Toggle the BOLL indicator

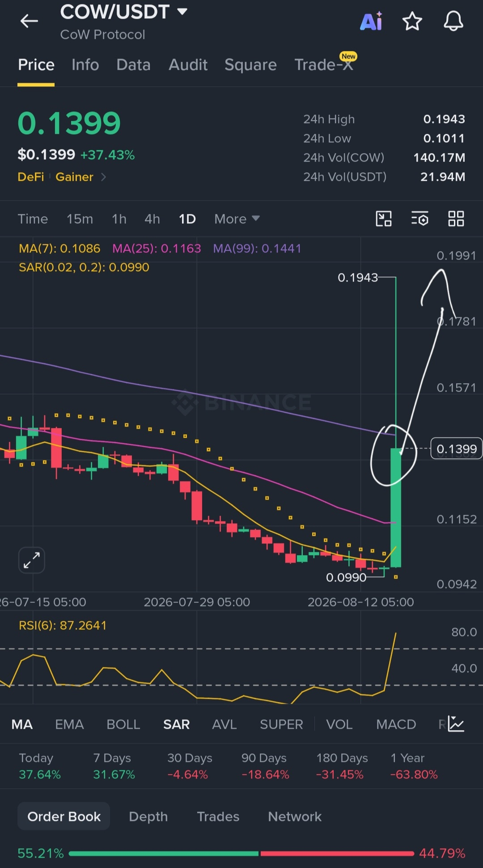pos(123,724)
